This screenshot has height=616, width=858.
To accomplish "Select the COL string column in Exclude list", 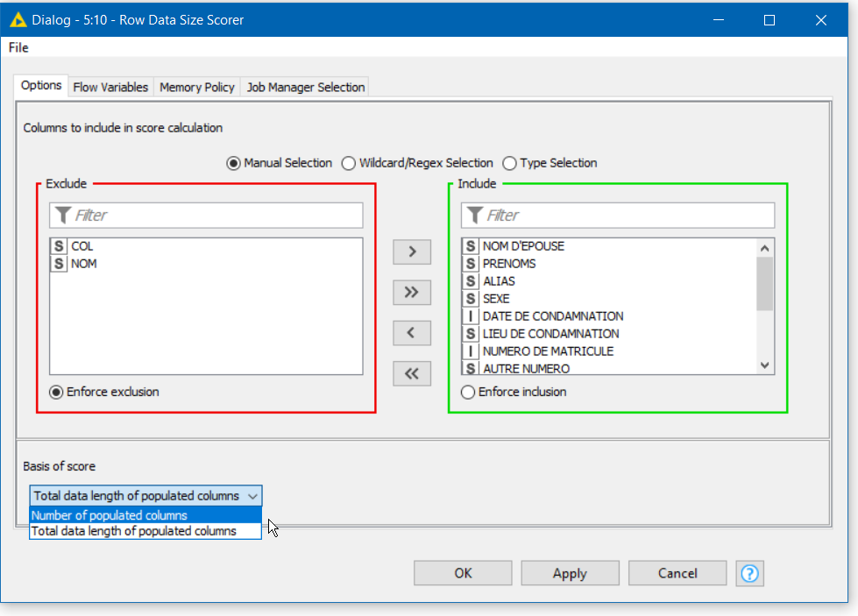I will [82, 246].
